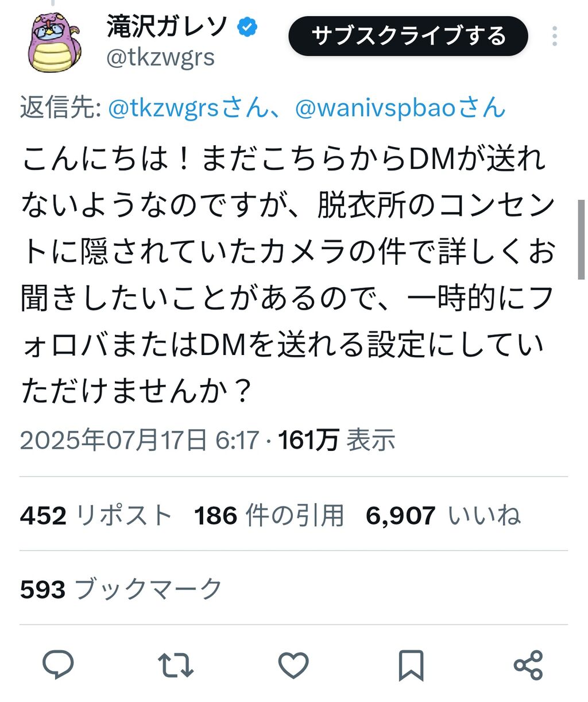Tap the repost arrows icon
The height and width of the screenshot is (702, 588).
coord(176,665)
